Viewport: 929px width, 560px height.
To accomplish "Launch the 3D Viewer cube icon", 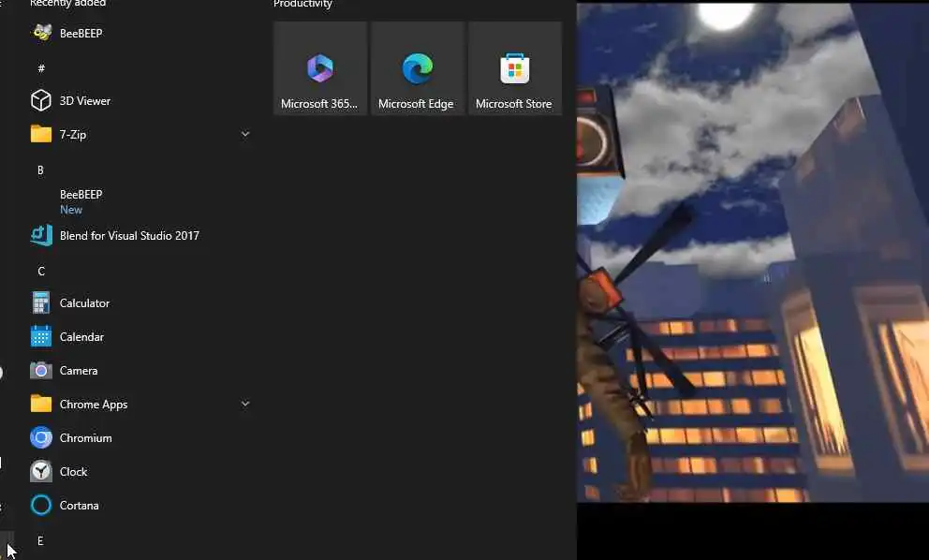I will point(41,100).
